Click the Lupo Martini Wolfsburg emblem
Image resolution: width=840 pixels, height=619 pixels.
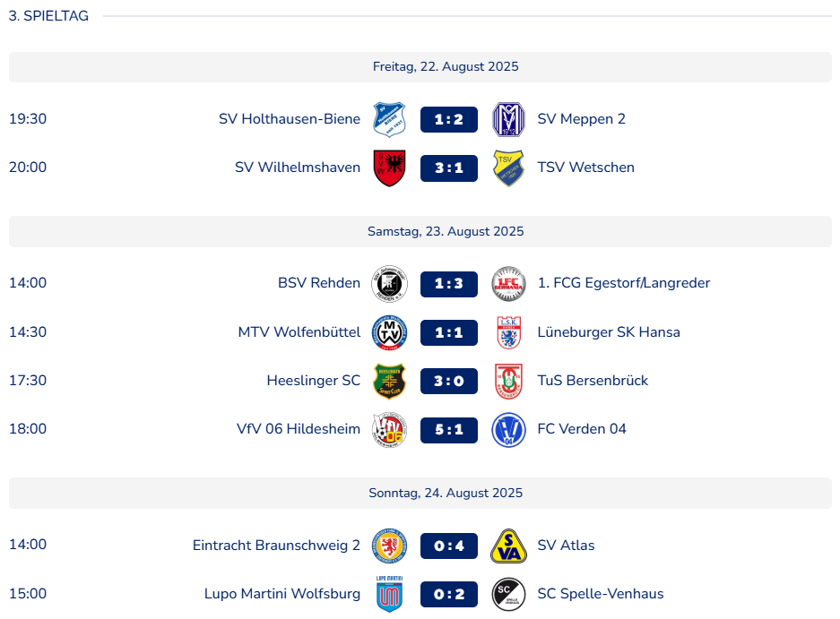[x=389, y=594]
